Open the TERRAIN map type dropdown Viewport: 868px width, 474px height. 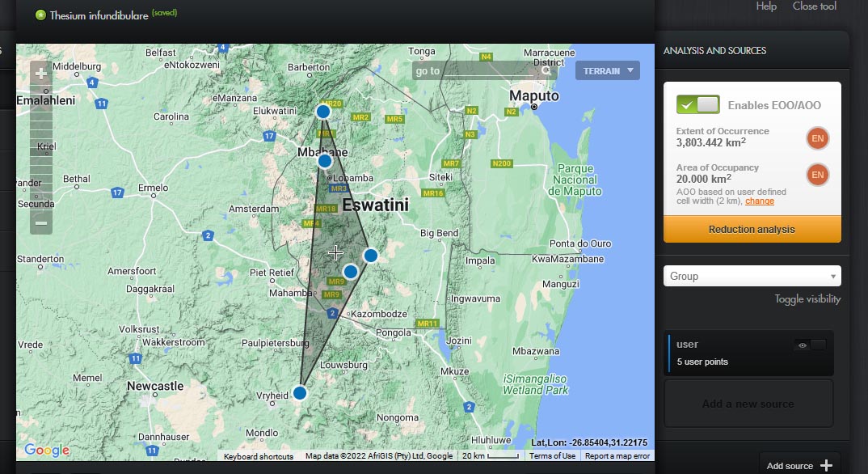point(607,71)
